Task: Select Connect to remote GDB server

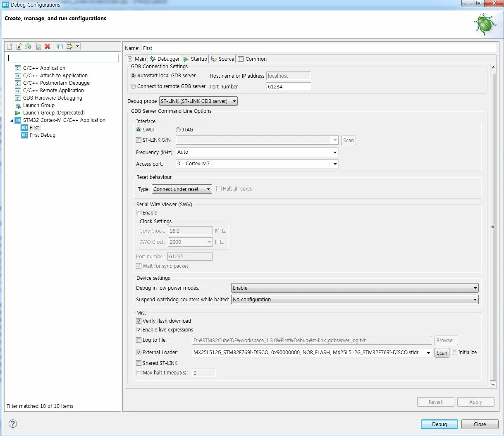Action: [133, 86]
